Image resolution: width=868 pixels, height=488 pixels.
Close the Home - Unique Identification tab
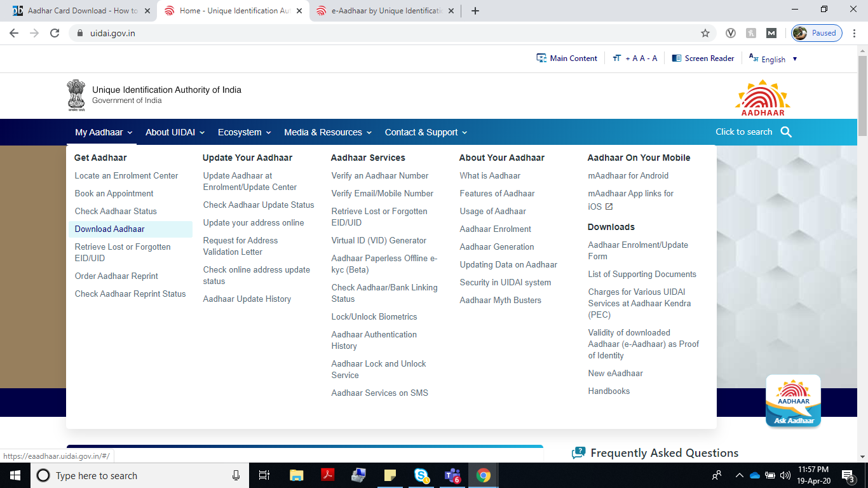[x=299, y=11]
